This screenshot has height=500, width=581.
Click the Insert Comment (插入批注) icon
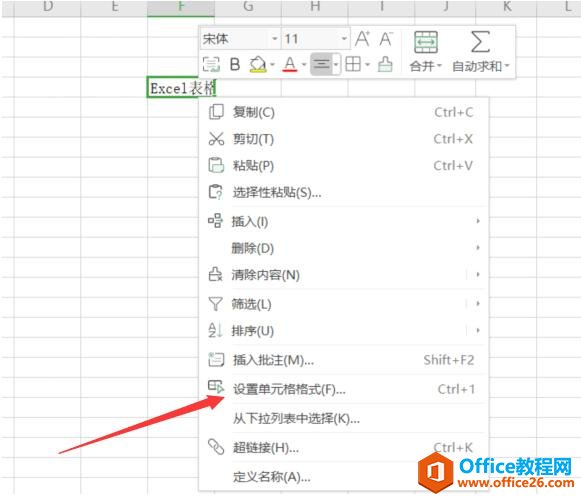click(x=216, y=359)
